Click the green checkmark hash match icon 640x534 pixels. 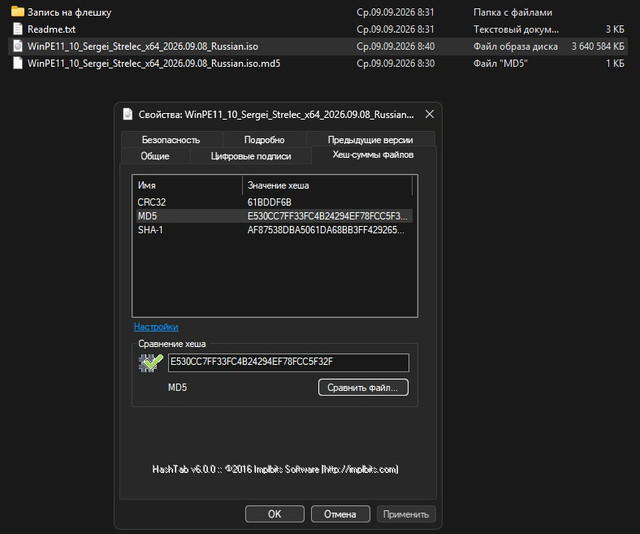(150, 363)
